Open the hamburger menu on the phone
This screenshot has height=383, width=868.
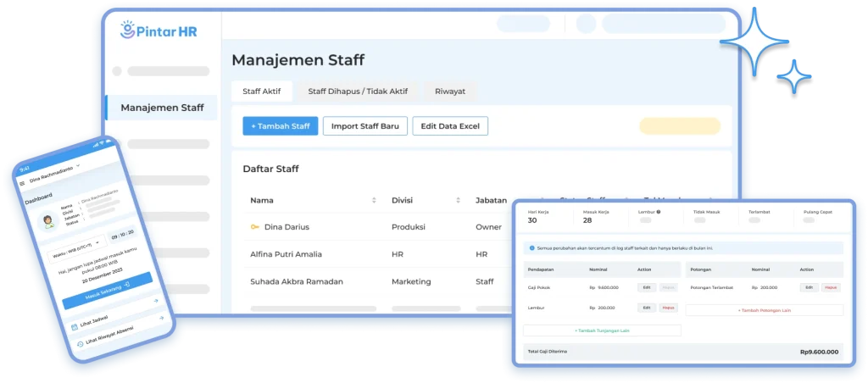(22, 182)
